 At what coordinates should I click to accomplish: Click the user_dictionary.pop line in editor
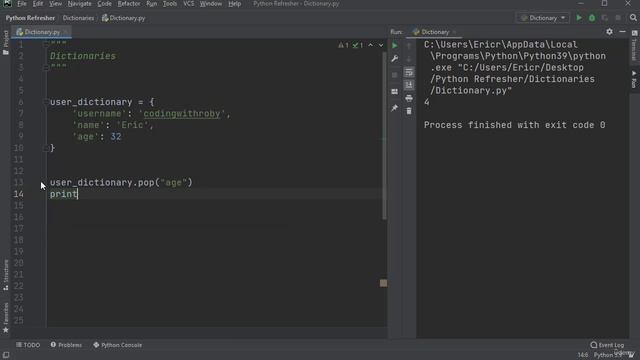click(121, 182)
